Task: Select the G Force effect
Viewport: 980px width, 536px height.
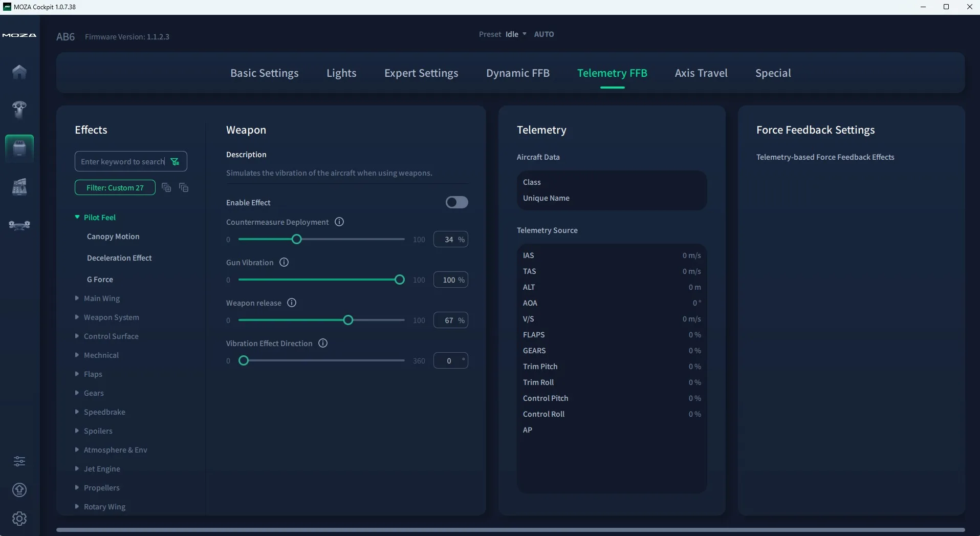Action: coord(100,280)
